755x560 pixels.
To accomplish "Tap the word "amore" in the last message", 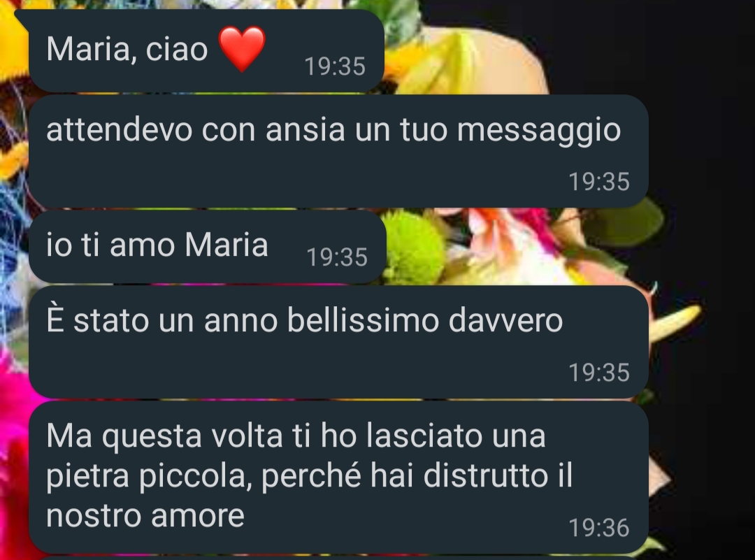I will (x=197, y=516).
